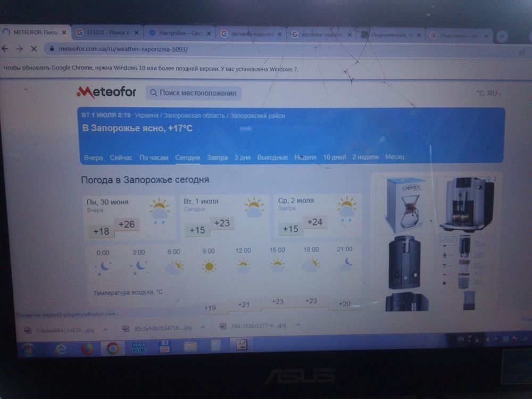Viewport: 532px width, 399px height.
Task: Click the sun icon under 9:00
Action: [x=209, y=267]
